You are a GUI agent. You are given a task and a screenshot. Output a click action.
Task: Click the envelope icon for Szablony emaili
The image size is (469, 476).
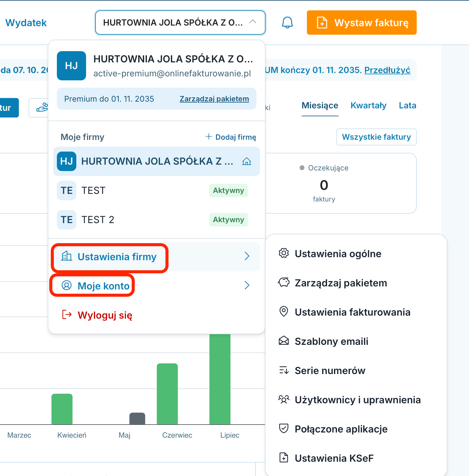284,341
